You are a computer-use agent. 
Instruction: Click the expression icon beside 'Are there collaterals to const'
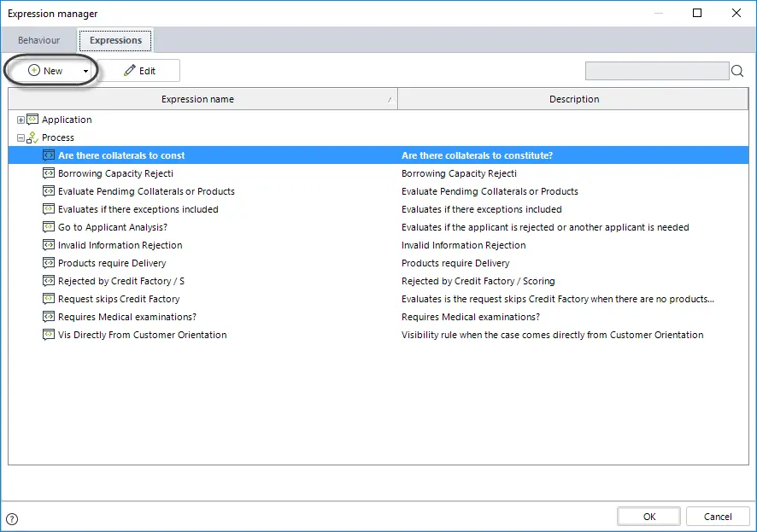(x=49, y=155)
